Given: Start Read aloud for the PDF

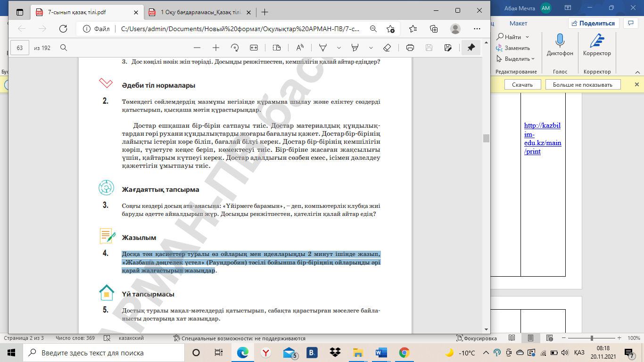Looking at the screenshot, I should point(300,48).
